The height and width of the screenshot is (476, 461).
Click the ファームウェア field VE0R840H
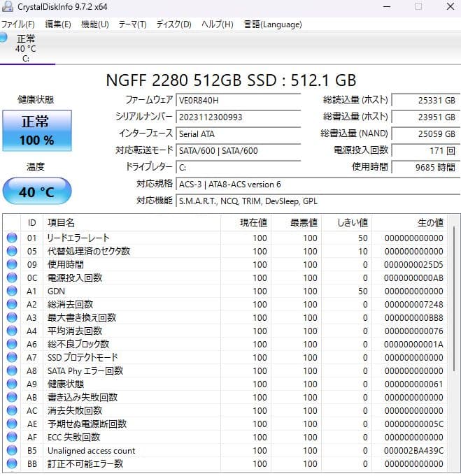[239, 100]
